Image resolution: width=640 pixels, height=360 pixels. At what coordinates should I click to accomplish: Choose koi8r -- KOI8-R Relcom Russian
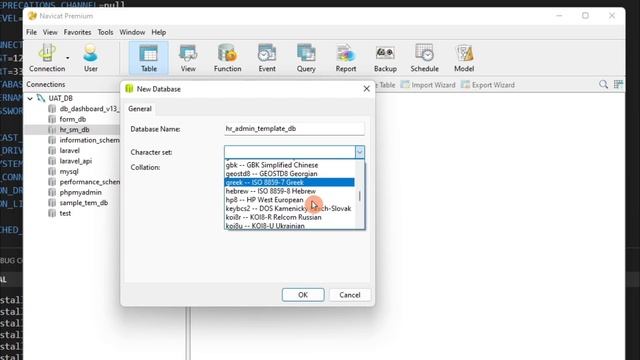(x=289, y=217)
